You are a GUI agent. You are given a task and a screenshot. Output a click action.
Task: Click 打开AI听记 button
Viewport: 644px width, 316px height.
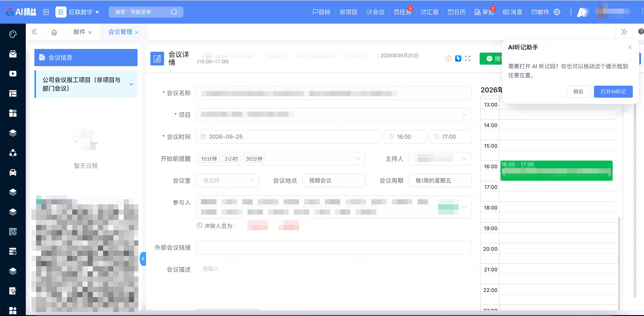[613, 92]
